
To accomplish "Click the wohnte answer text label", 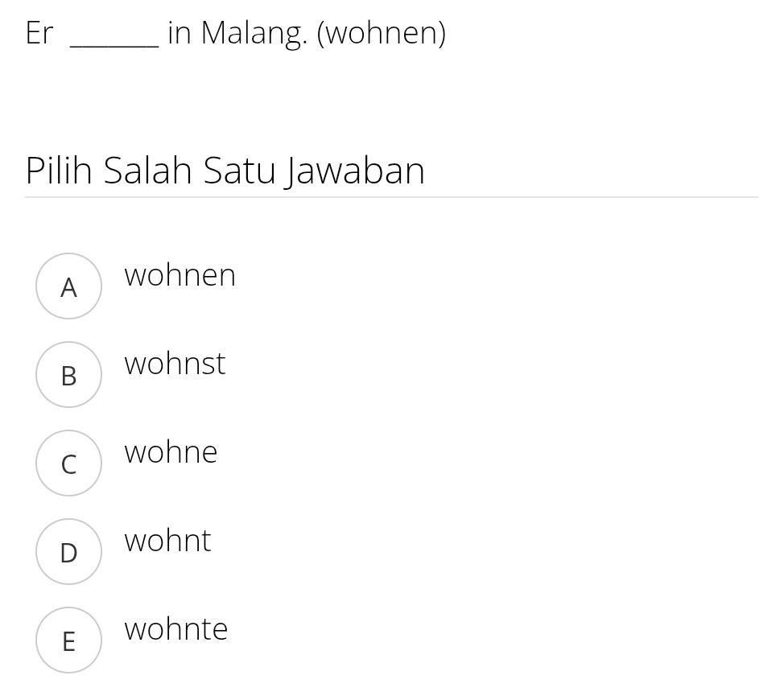I will [x=175, y=629].
